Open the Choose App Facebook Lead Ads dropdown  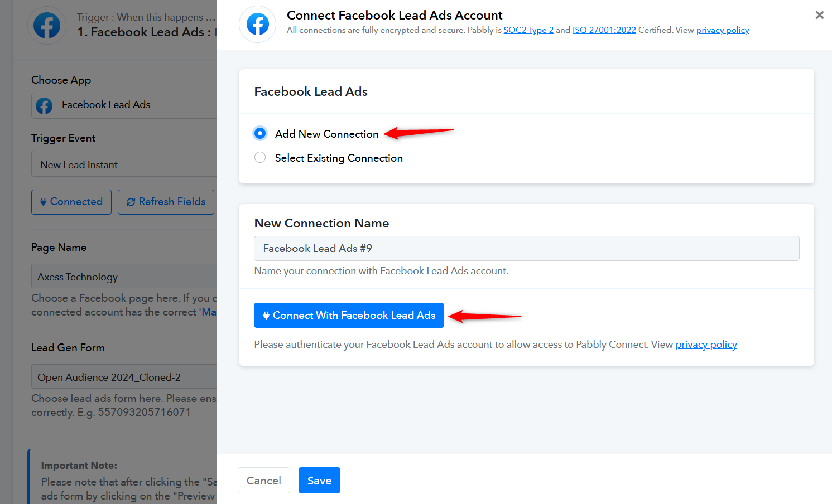[x=124, y=105]
